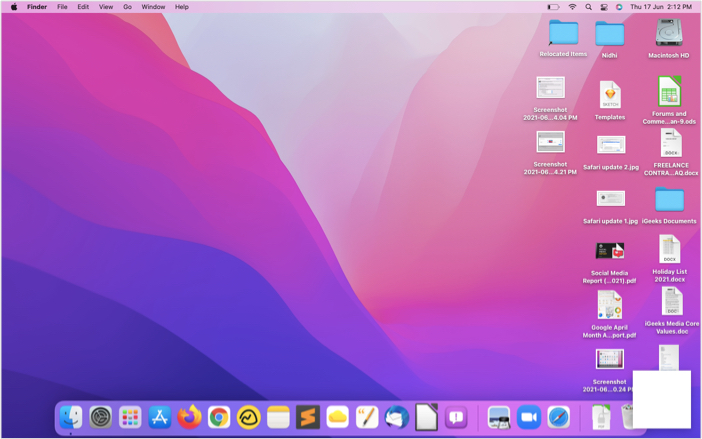Open Spotlight search from the menu bar

point(588,7)
